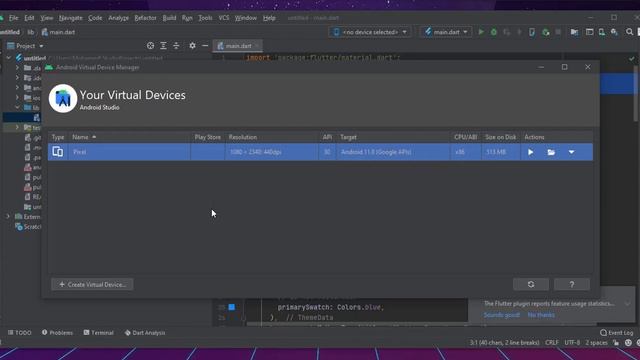Open Project Structure toolbar icon
This screenshot has height=360, width=640.
(x=574, y=32)
